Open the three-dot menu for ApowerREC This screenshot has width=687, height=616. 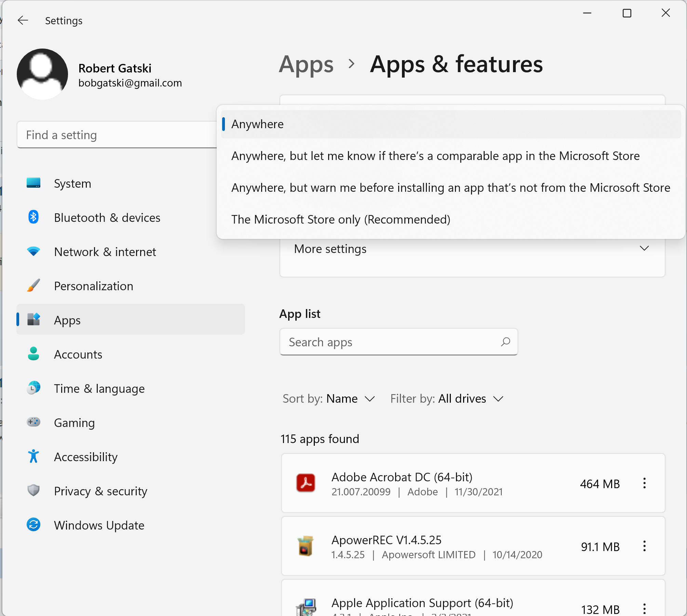[x=644, y=546]
